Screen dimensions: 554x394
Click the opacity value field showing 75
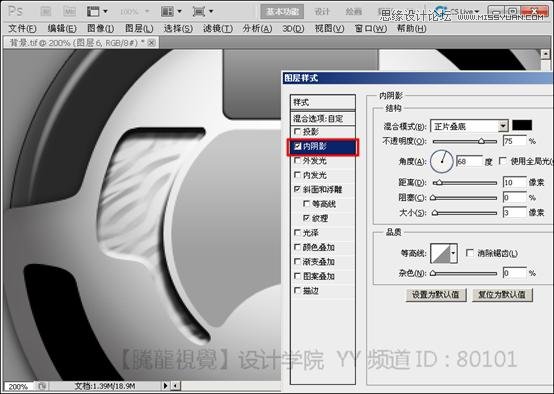coord(514,141)
